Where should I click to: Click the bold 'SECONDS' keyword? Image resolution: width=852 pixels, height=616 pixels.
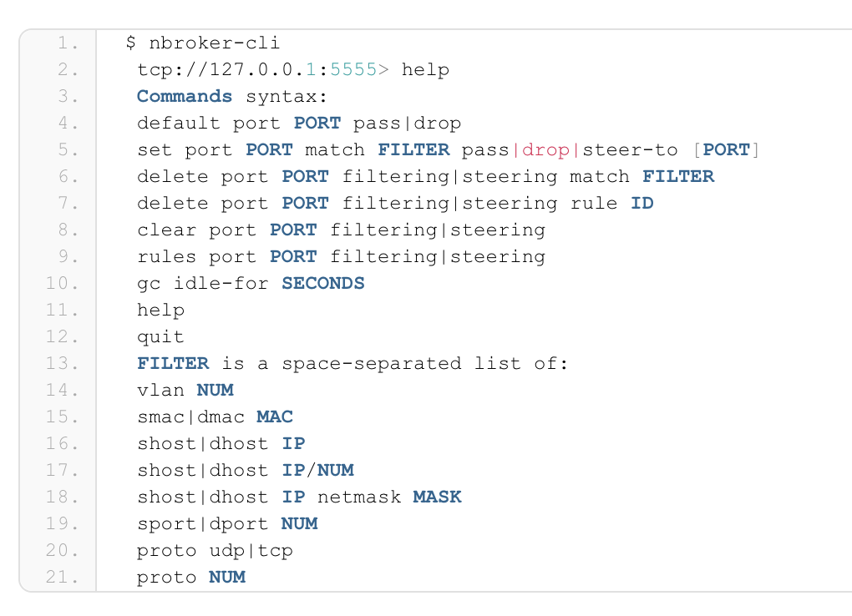323,284
